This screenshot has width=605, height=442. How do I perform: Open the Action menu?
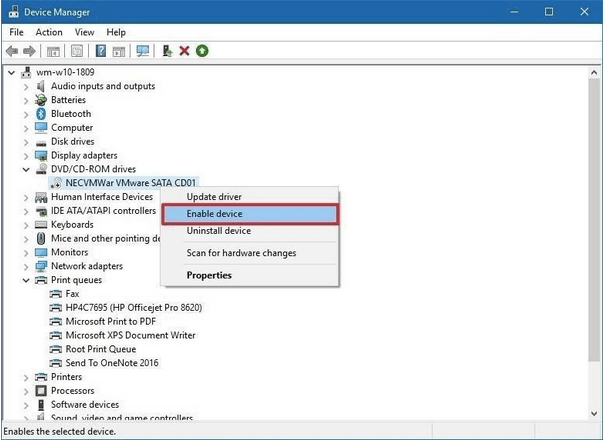tap(49, 32)
